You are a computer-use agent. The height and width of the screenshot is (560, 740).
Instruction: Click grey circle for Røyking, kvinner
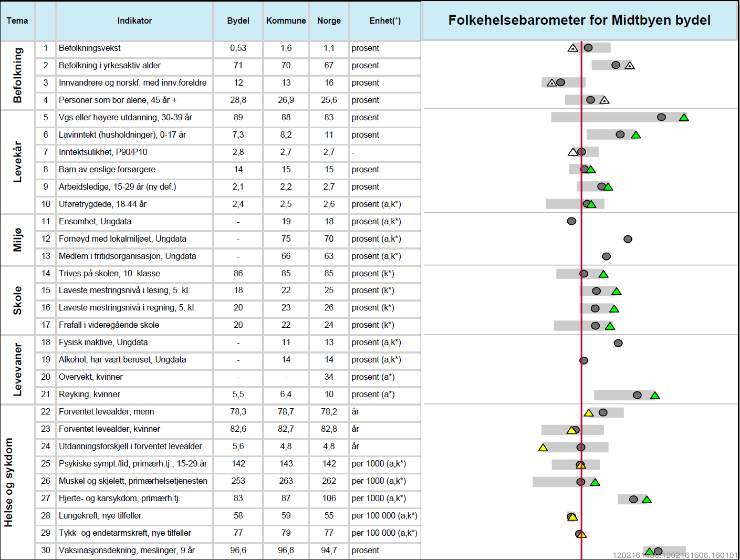tap(637, 395)
